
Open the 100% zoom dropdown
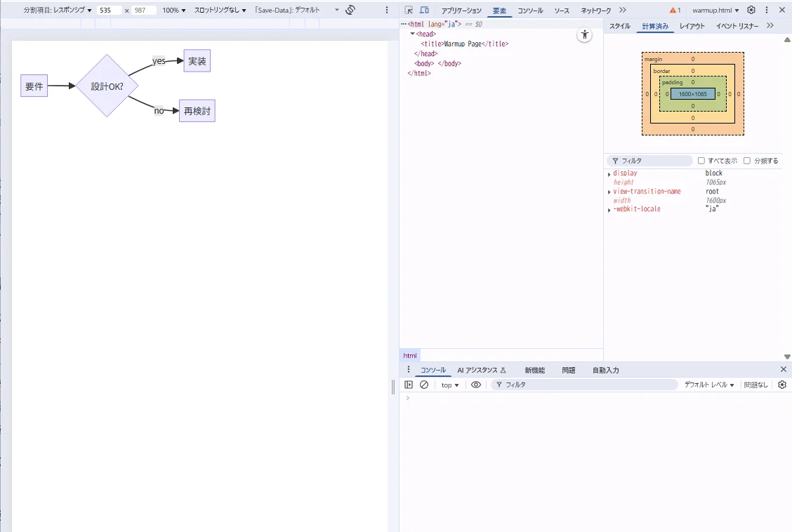pyautogui.click(x=174, y=11)
